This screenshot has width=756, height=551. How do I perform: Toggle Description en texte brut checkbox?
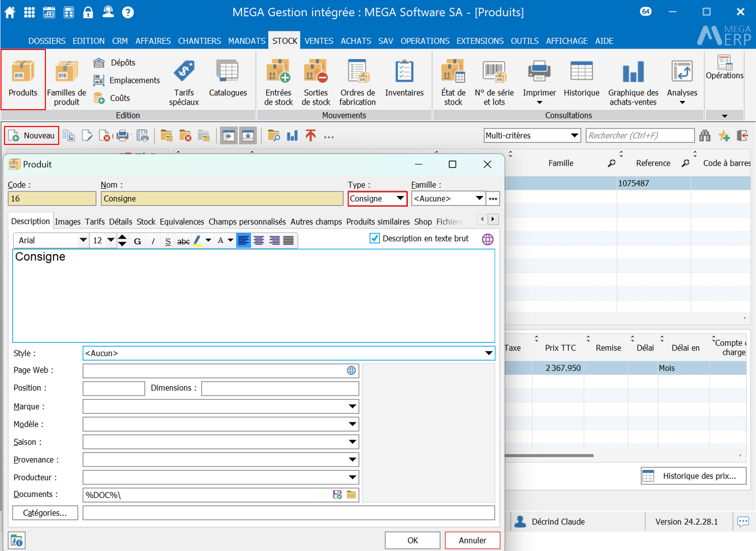coord(375,238)
